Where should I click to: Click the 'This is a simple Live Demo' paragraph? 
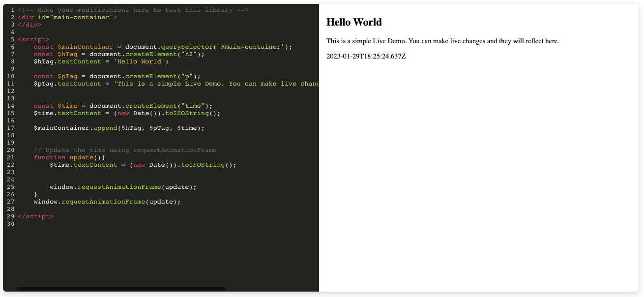(x=443, y=41)
